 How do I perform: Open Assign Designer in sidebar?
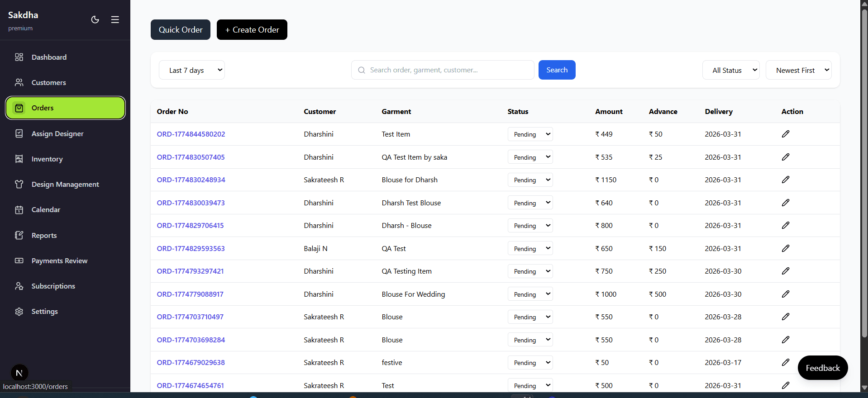pos(65,133)
